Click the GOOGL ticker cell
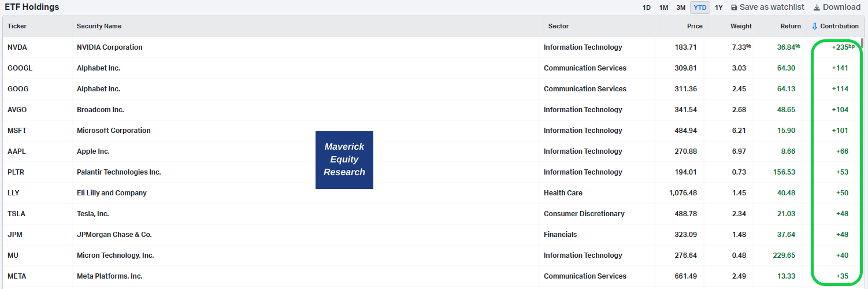Image resolution: width=868 pixels, height=289 pixels. [20, 68]
